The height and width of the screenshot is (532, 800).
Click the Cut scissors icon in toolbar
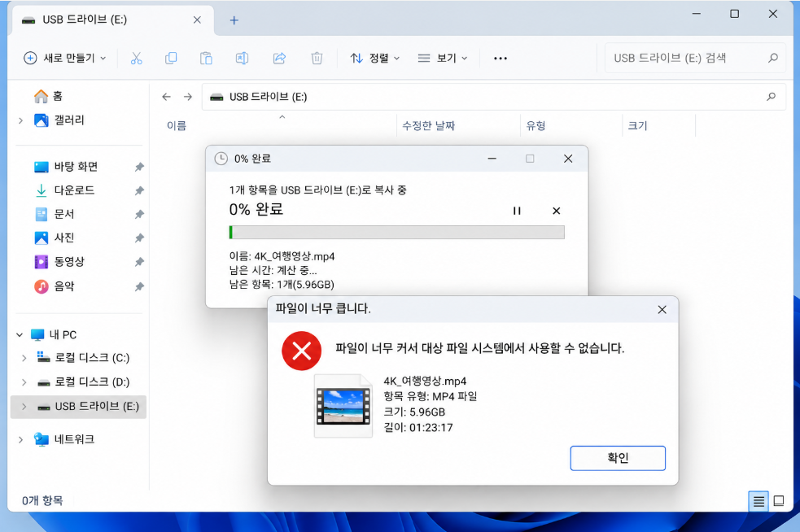click(x=136, y=58)
